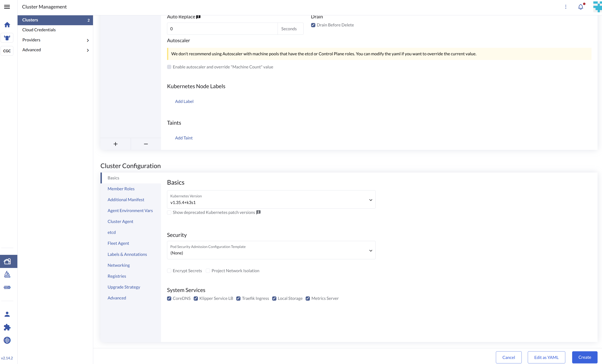Open Continuous Delivery sailboat icon
The width and height of the screenshot is (602, 364).
7,274
